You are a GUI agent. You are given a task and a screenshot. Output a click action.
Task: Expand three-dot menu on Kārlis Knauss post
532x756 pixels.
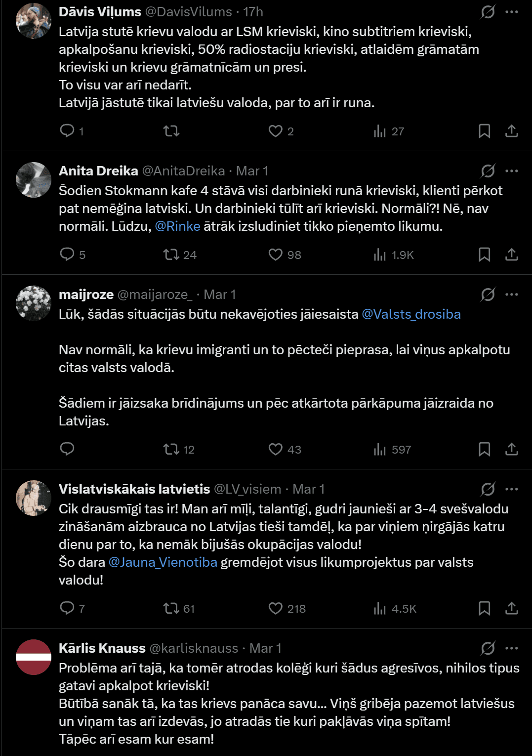[x=511, y=648]
